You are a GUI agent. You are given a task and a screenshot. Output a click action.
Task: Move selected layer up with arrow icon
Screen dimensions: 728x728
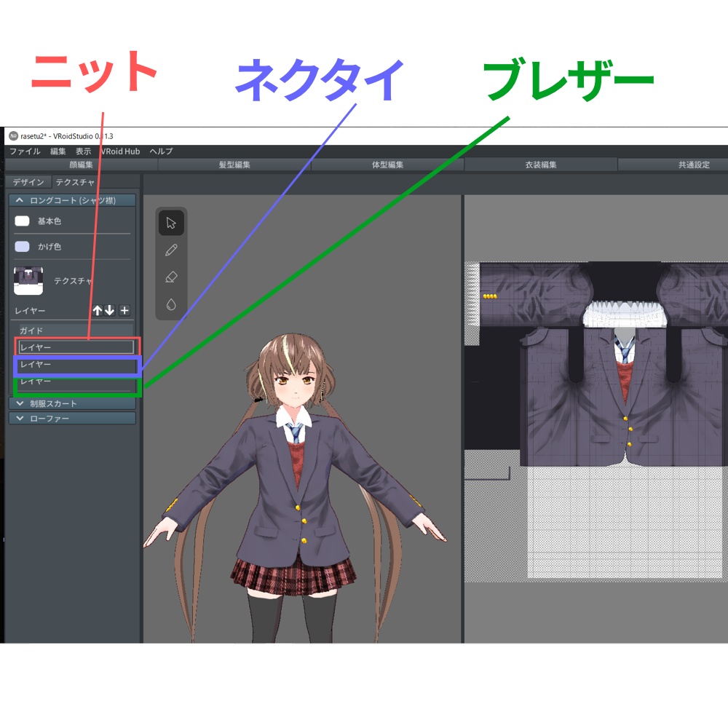[97, 310]
